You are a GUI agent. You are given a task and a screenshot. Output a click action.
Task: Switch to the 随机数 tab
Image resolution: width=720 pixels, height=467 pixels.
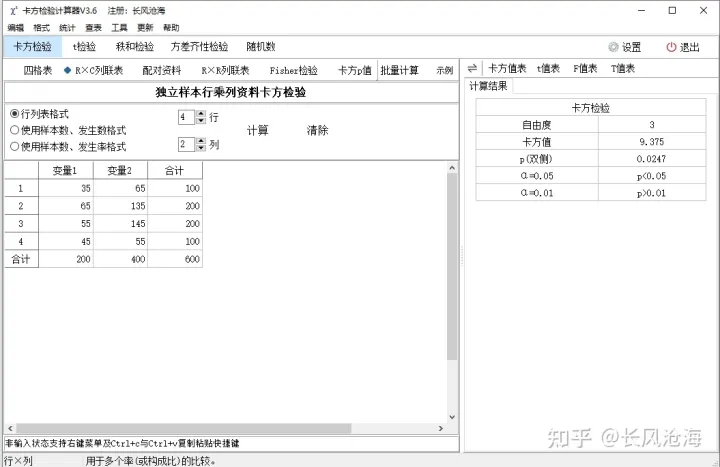coord(261,47)
